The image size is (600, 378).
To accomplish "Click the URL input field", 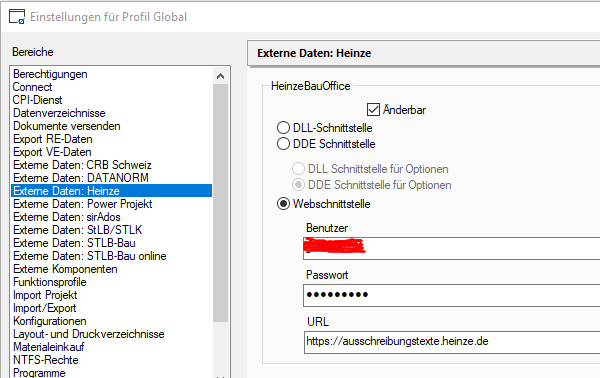I will [452, 342].
